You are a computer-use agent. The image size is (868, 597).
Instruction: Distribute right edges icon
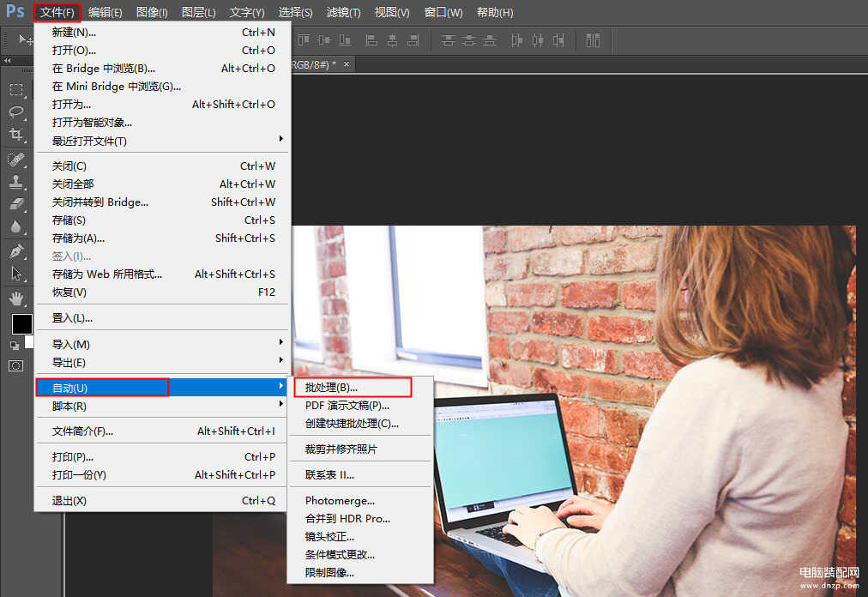558,39
